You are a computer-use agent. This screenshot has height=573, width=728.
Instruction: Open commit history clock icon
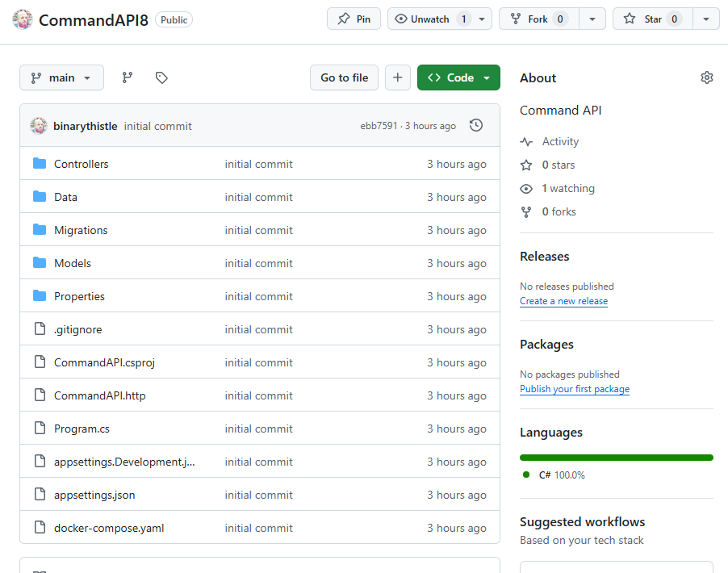coord(476,125)
